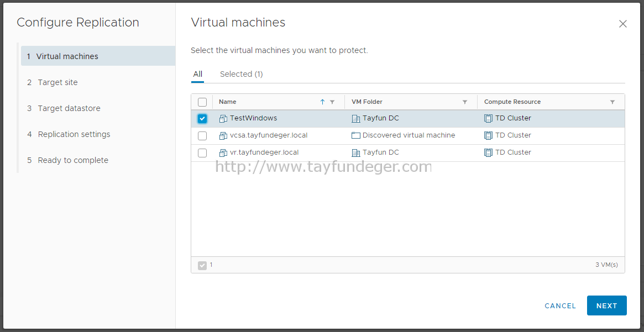Go to step 1 Virtual machines
This screenshot has height=332, width=644.
coord(98,56)
